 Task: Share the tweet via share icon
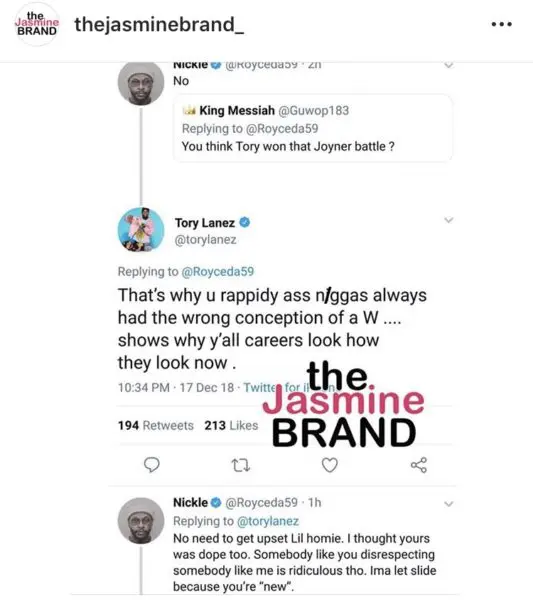[x=419, y=465]
